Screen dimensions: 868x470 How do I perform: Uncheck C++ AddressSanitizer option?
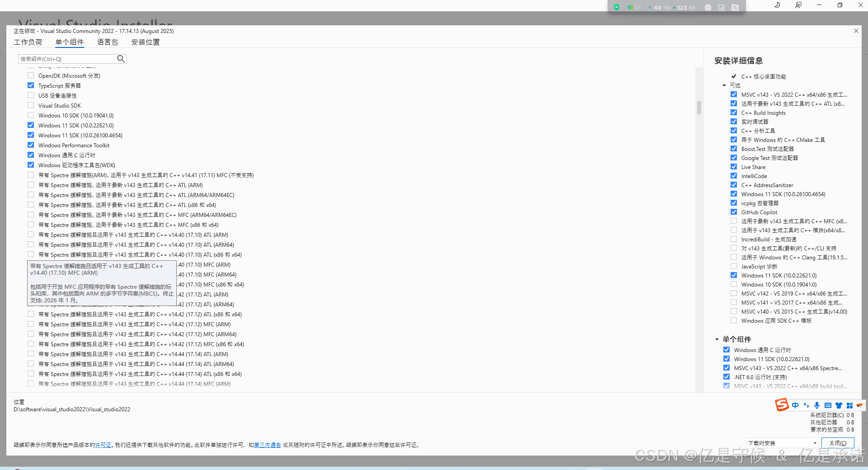click(x=734, y=185)
